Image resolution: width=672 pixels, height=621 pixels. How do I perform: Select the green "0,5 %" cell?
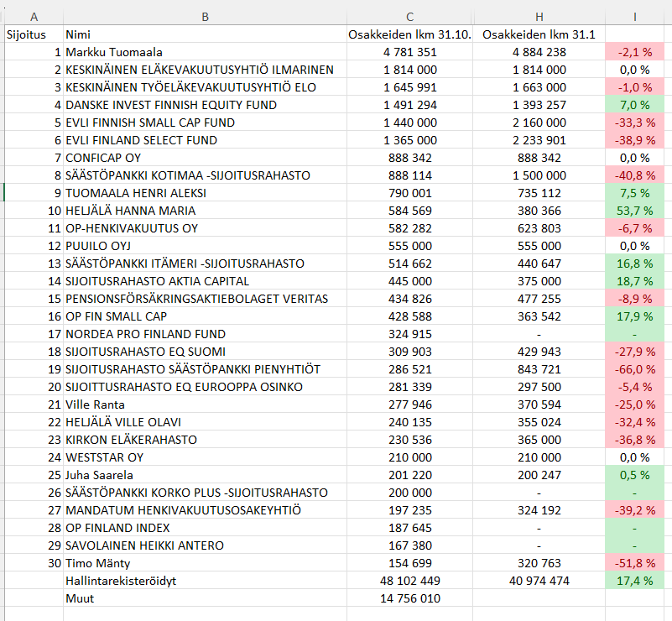(x=635, y=474)
